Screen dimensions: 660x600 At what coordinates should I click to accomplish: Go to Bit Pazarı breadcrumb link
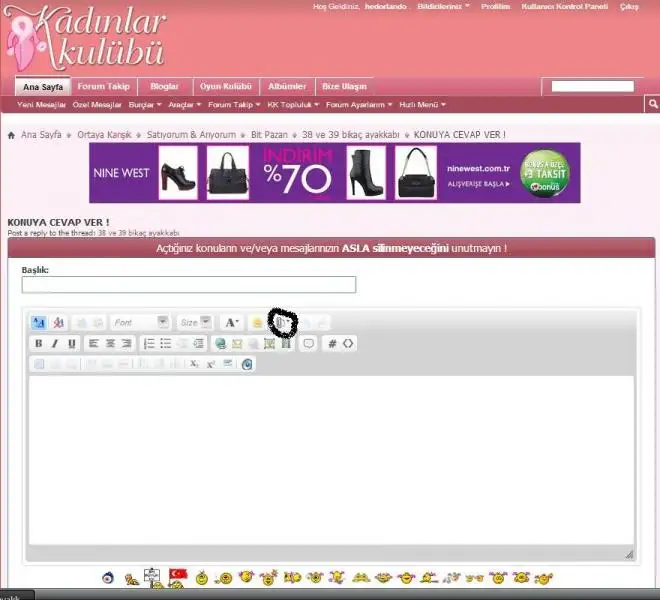[269, 134]
